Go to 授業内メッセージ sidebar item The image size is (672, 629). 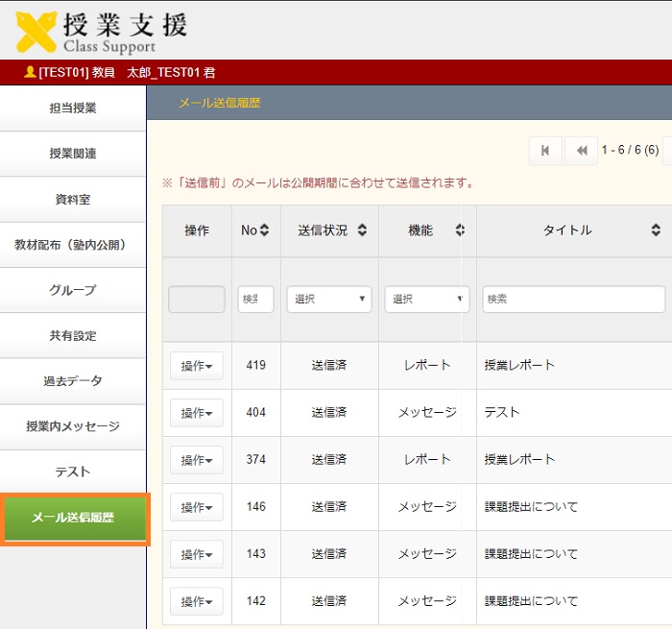tap(73, 426)
